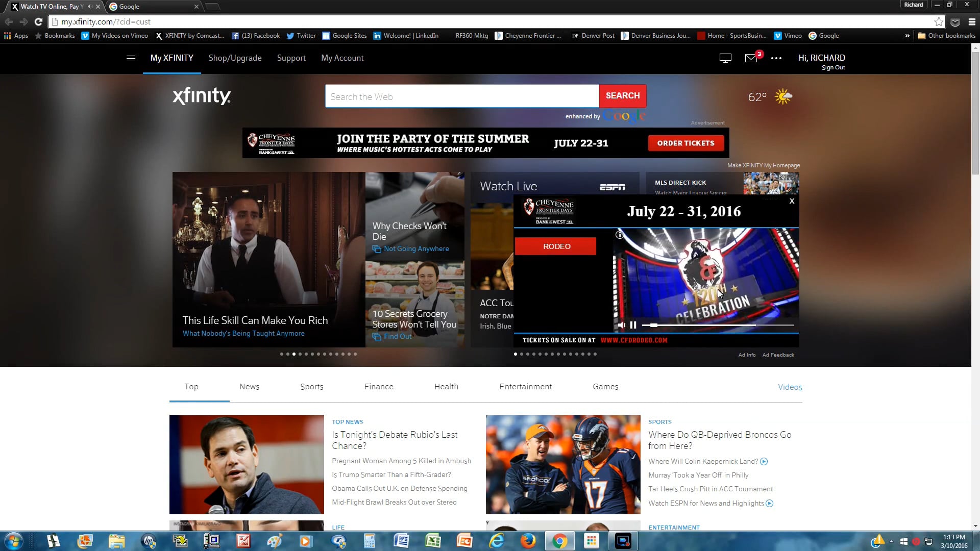
Task: Open Firefox from the taskbar
Action: tap(528, 541)
